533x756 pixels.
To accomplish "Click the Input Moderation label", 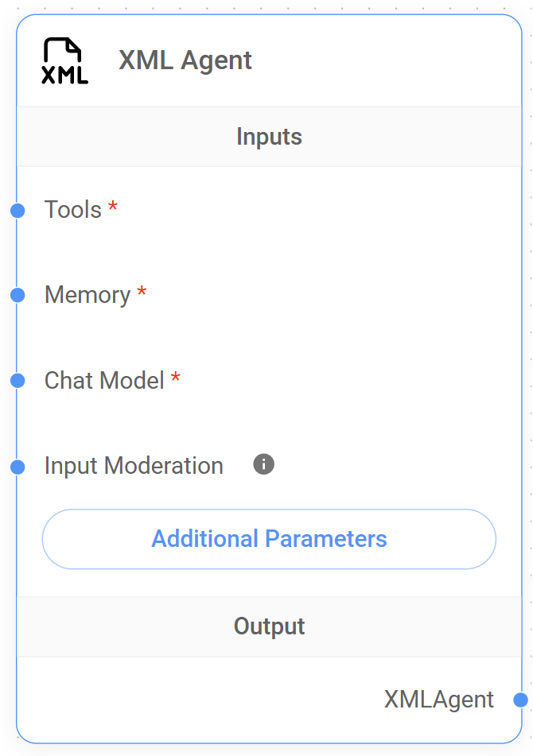I will 134,466.
